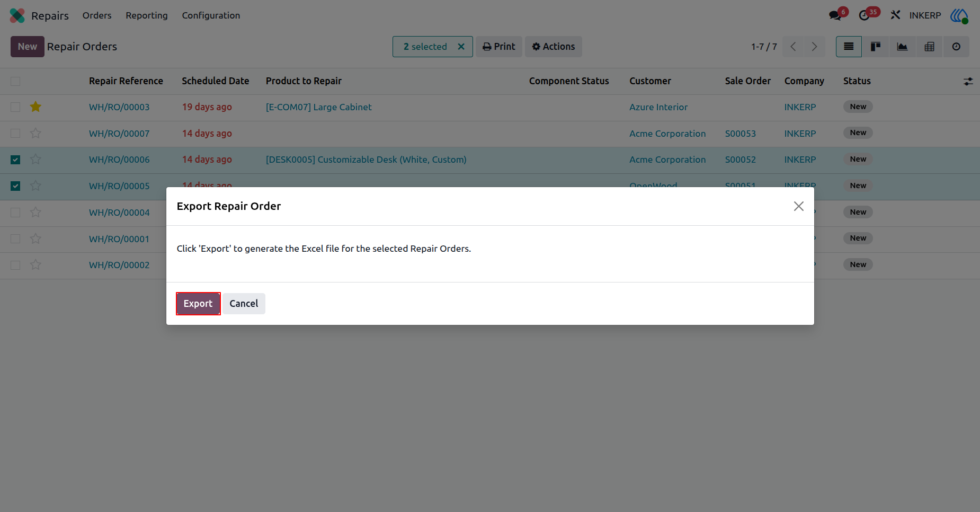The width and height of the screenshot is (980, 512).
Task: Sort by Repair Reference column
Action: 126,81
